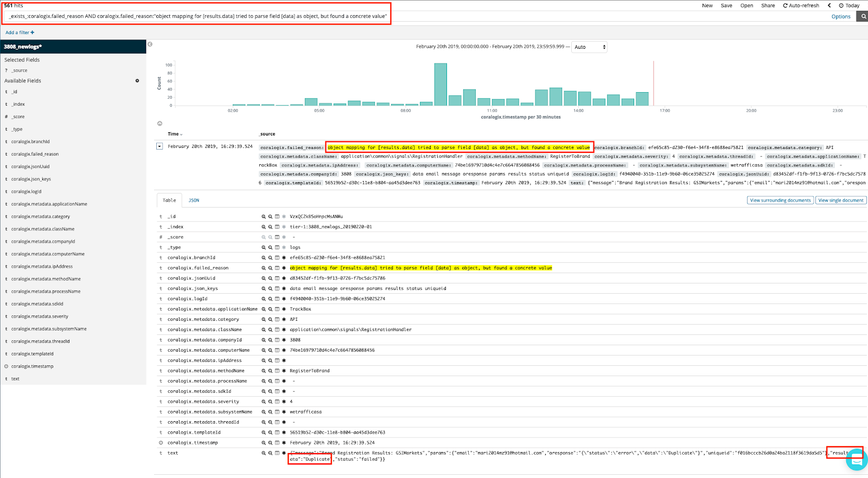The height and width of the screenshot is (478, 868).
Task: Click View surrounding documents
Action: click(780, 201)
